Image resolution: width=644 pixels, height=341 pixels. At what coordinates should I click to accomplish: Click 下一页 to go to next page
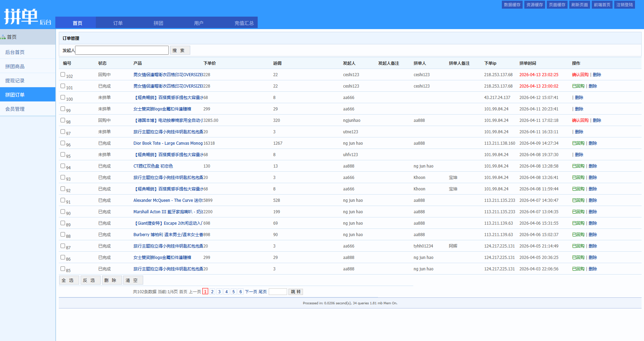pos(251,292)
